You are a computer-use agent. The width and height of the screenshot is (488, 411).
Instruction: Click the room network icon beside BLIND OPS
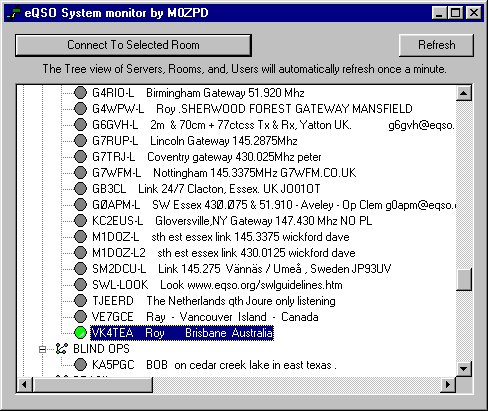[x=62, y=349]
